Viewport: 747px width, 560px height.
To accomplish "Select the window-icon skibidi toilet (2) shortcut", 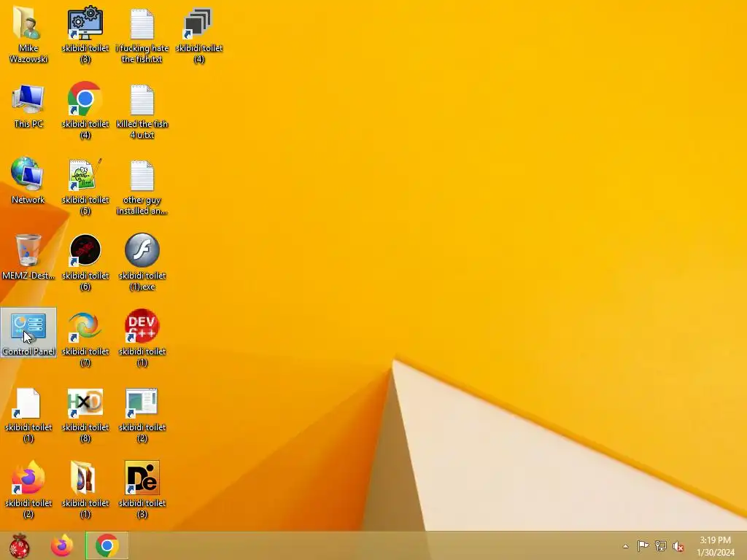I will click(x=142, y=415).
